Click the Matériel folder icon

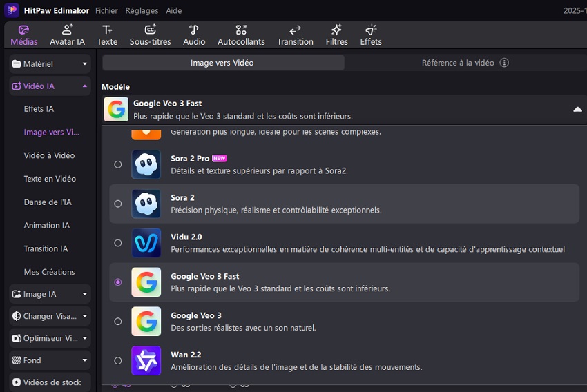pyautogui.click(x=16, y=64)
